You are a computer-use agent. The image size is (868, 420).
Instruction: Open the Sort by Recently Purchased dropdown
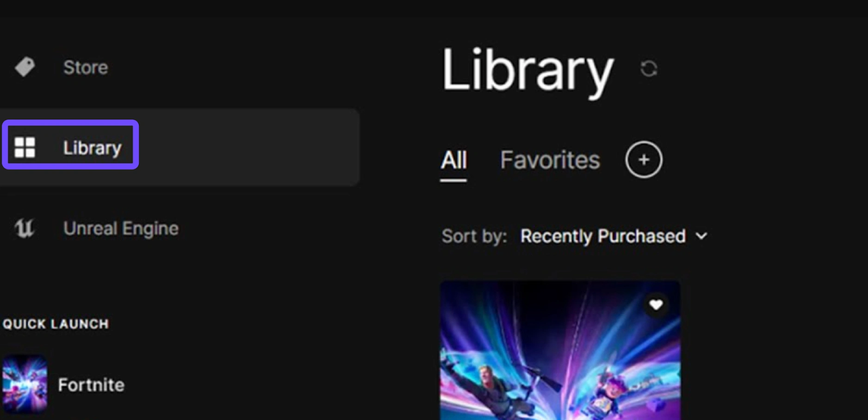pyautogui.click(x=614, y=236)
